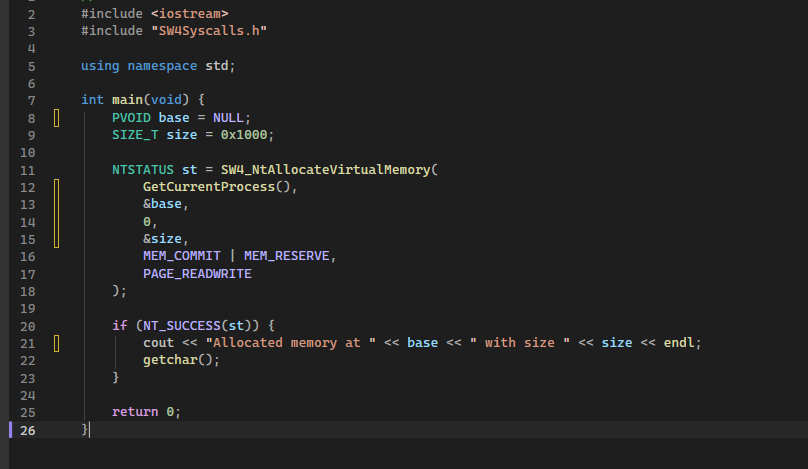Click the yellow change marker beside line 8

pos(57,118)
